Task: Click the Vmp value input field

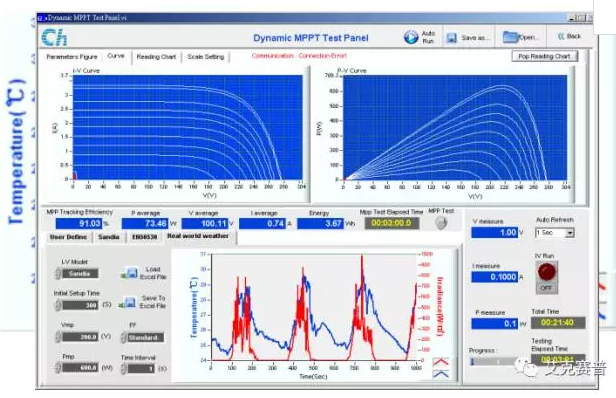Action: pos(80,337)
